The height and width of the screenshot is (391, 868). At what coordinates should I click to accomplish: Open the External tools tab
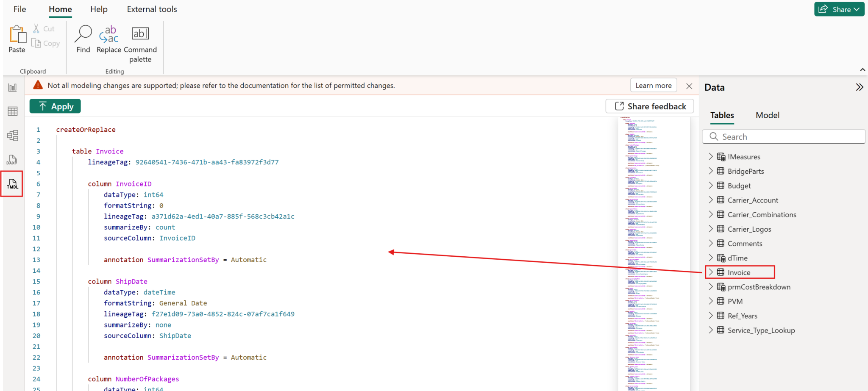point(152,9)
